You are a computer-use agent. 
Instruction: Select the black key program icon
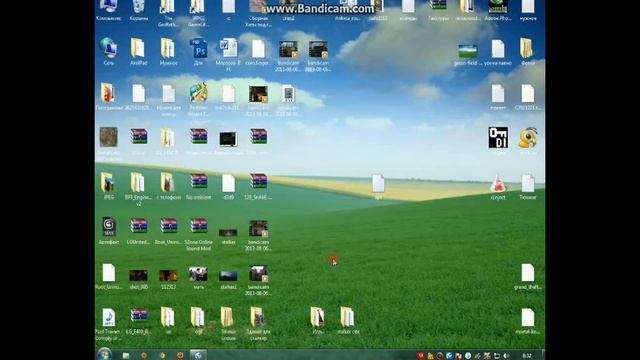pos(498,138)
